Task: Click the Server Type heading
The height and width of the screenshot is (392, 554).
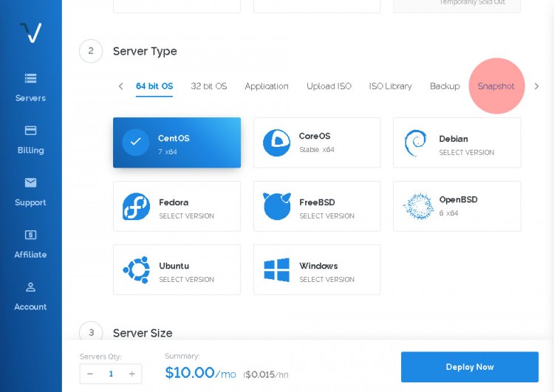Action: point(145,52)
